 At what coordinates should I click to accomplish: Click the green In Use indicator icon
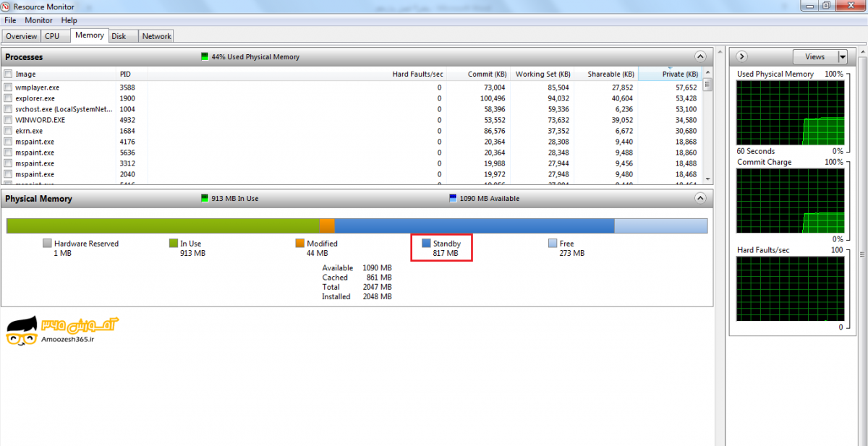click(205, 199)
